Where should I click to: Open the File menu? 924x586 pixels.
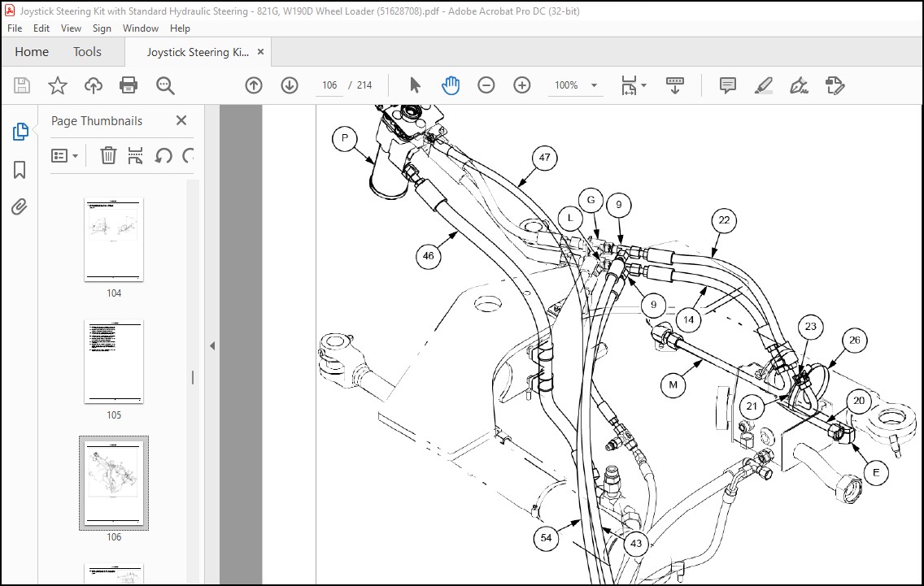15,28
